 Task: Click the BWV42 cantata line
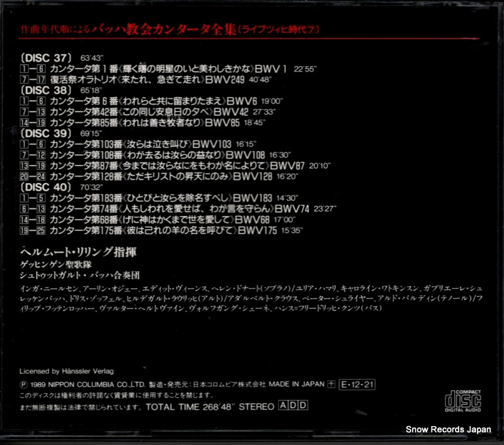pos(147,112)
